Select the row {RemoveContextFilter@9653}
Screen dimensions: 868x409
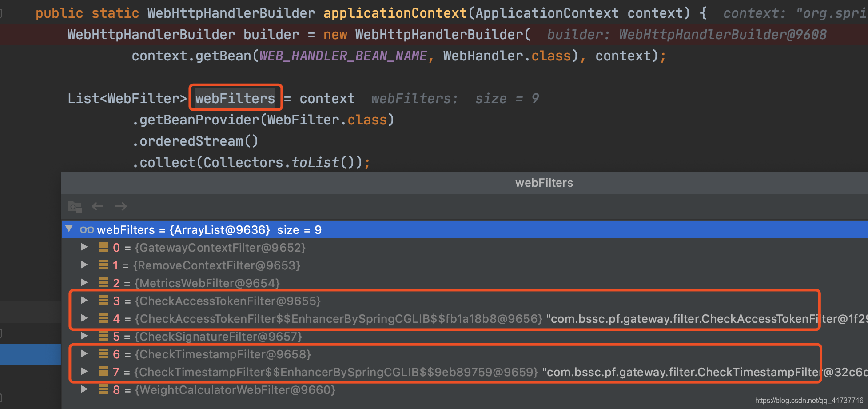coord(465,265)
